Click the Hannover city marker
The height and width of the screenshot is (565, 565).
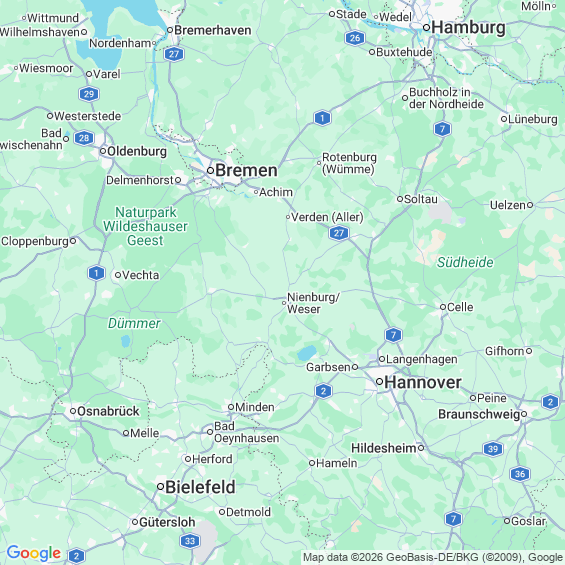click(379, 382)
